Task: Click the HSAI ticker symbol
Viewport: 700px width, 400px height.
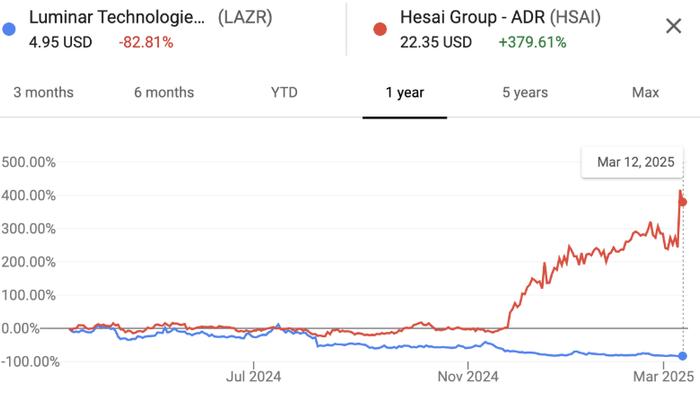Action: (575, 17)
